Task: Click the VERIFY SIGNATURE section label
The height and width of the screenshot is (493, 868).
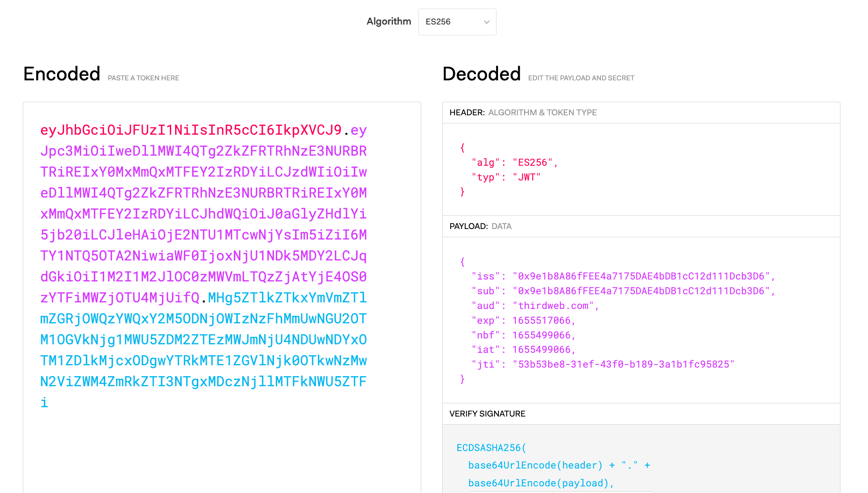Action: [x=487, y=414]
